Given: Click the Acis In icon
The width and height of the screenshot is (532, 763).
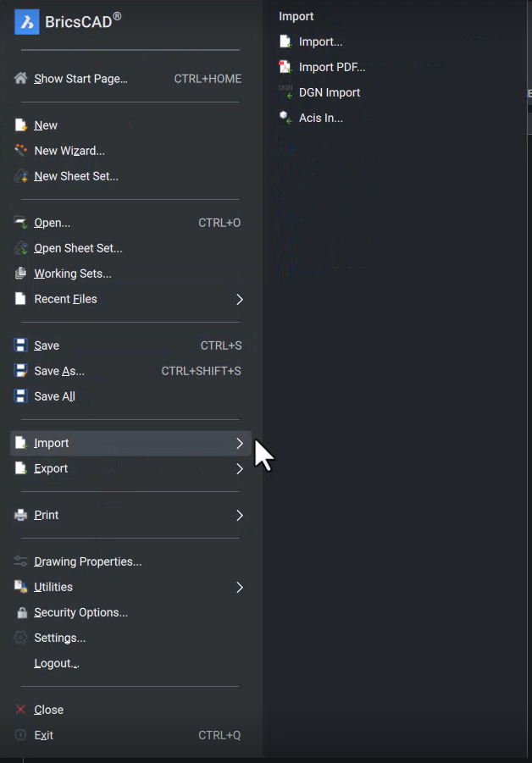Looking at the screenshot, I should click(x=284, y=117).
